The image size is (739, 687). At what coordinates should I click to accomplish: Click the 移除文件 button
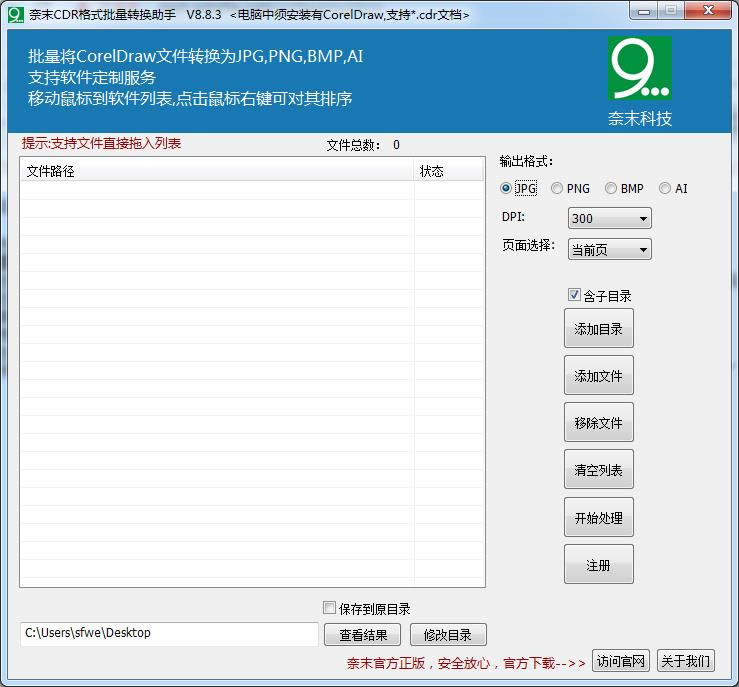pos(599,423)
